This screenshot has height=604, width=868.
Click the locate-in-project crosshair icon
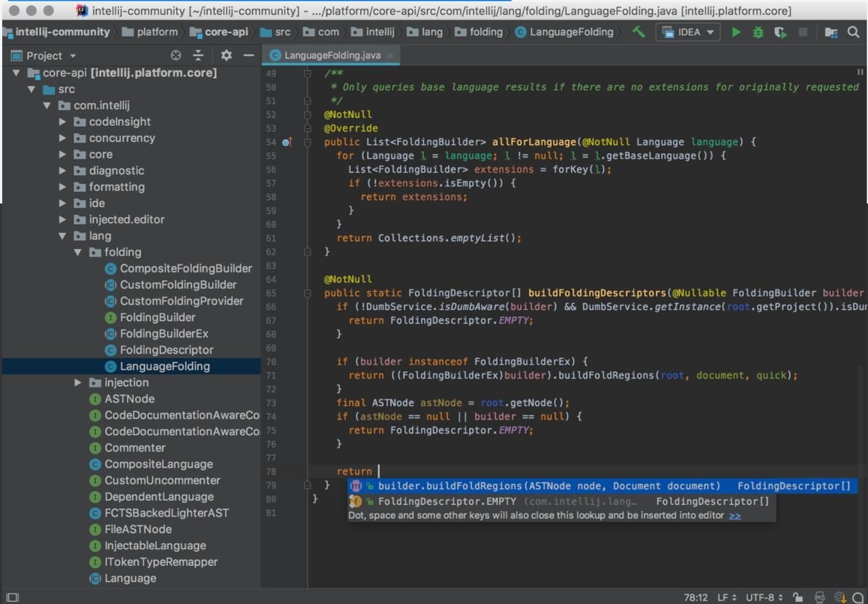click(176, 56)
